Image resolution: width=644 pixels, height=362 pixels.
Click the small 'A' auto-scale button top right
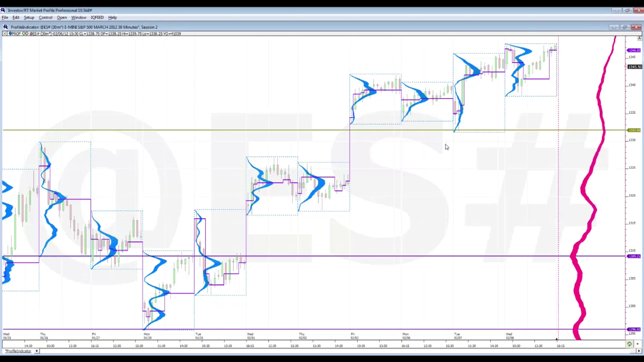(639, 38)
